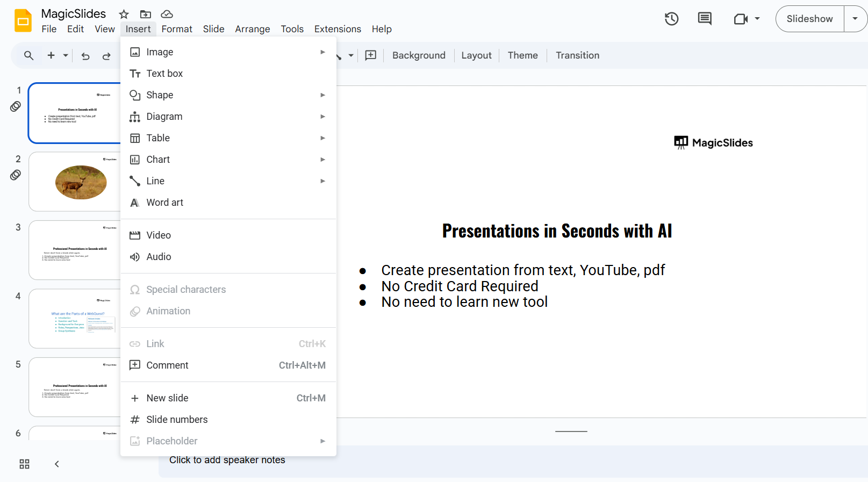
Task: Click the Slide numbers hash icon
Action: pos(135,420)
